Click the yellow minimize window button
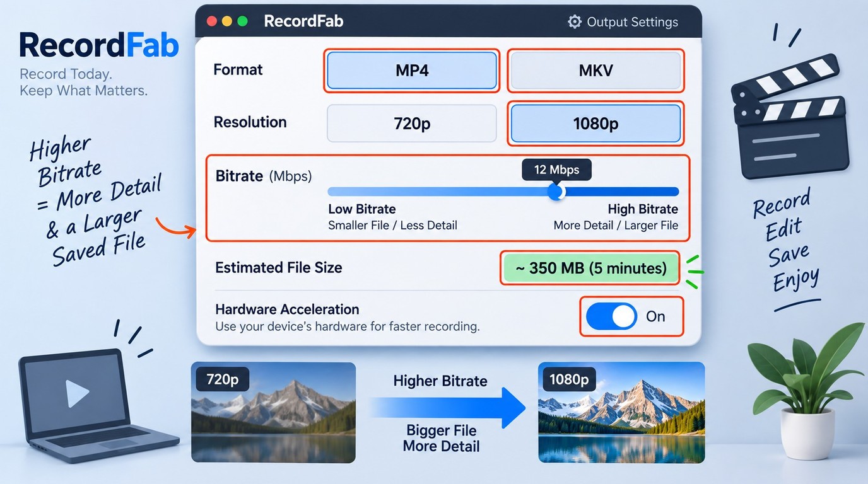This screenshot has width=868, height=484. [227, 21]
